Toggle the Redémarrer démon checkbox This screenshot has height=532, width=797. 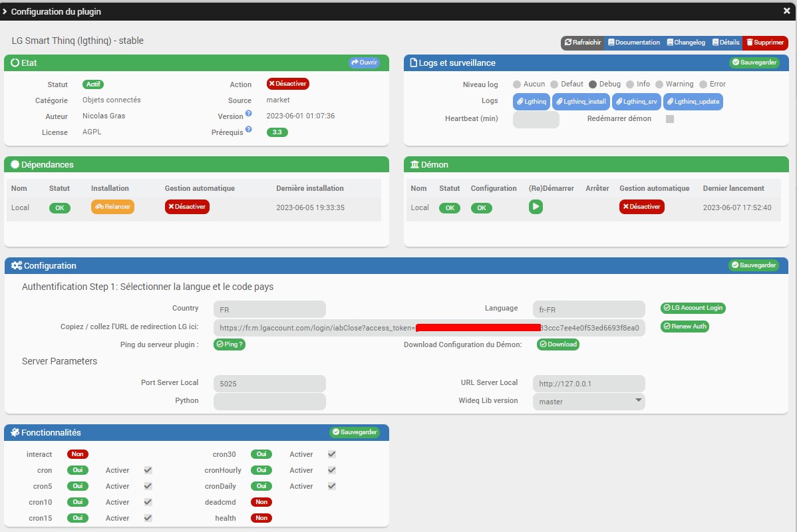(670, 119)
